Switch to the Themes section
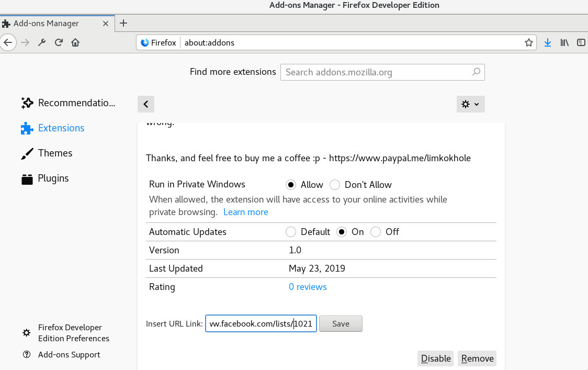 coord(55,153)
